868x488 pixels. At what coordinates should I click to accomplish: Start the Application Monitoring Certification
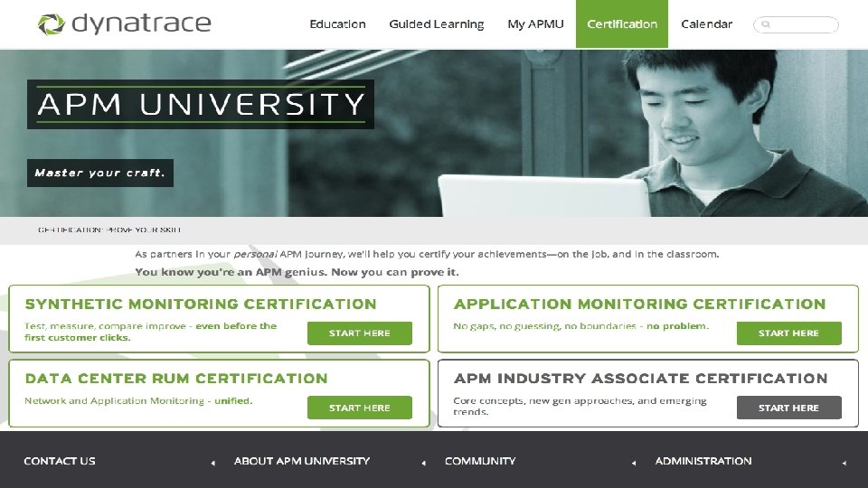[788, 333]
